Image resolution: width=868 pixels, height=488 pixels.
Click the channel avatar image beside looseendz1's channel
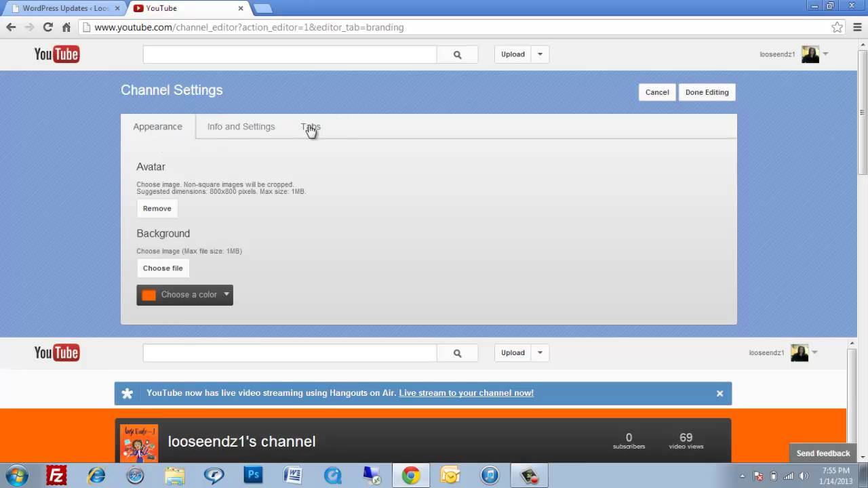[x=139, y=443]
